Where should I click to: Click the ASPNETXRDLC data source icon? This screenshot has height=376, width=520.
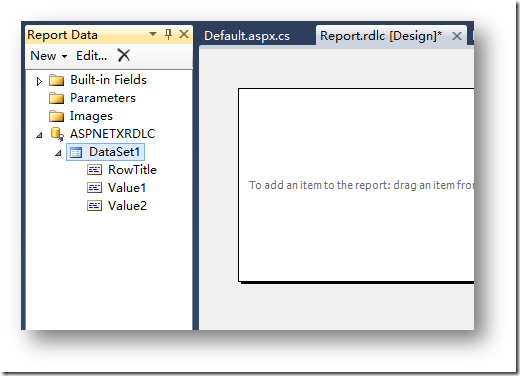(57, 134)
